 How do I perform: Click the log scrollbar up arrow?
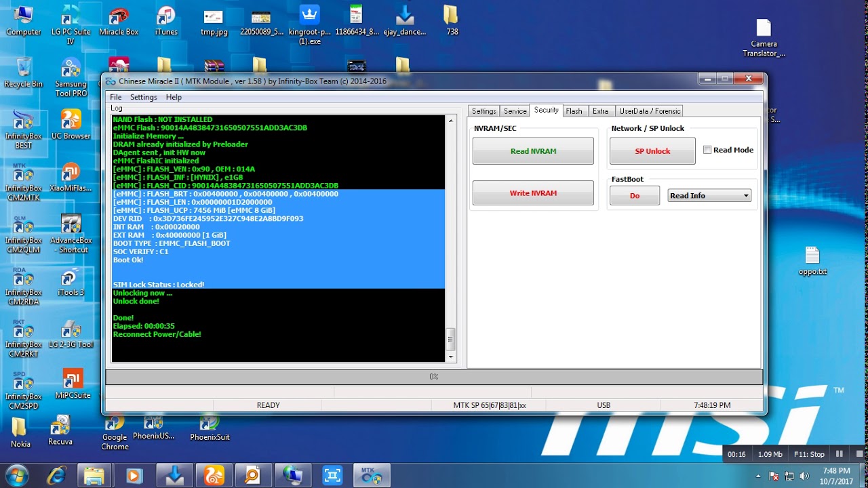pyautogui.click(x=451, y=121)
